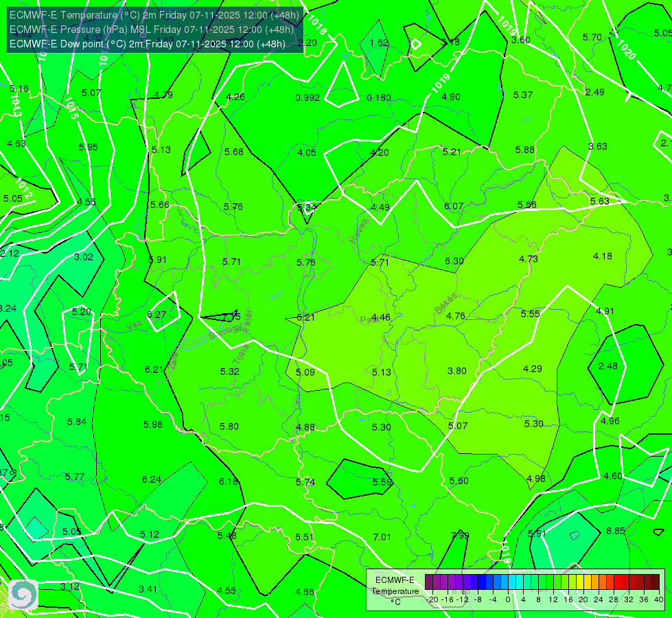672x618 pixels.
Task: Click the spiral logo icon in bottom-left corner
Action: coord(23,595)
